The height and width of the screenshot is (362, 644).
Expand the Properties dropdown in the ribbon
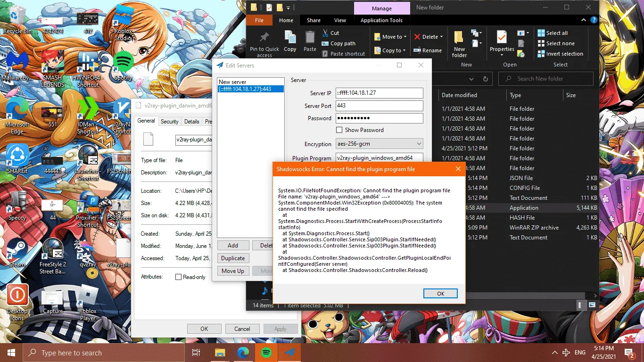(x=502, y=55)
